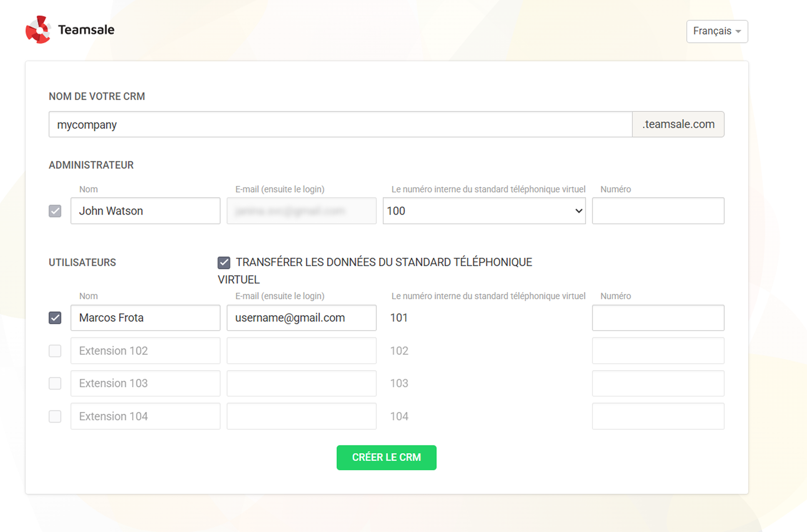Click the .teamsale.com domain suffix label
The height and width of the screenshot is (532, 807).
678,124
